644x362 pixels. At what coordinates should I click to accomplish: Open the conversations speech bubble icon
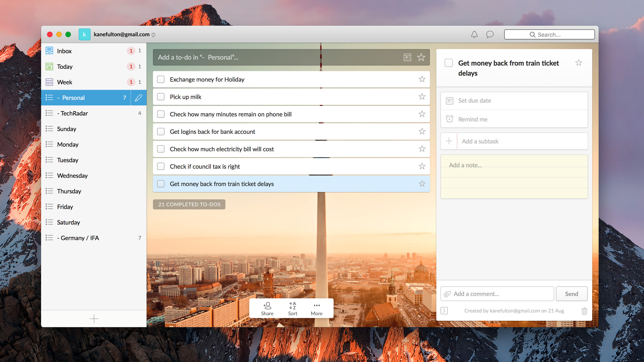coord(490,34)
